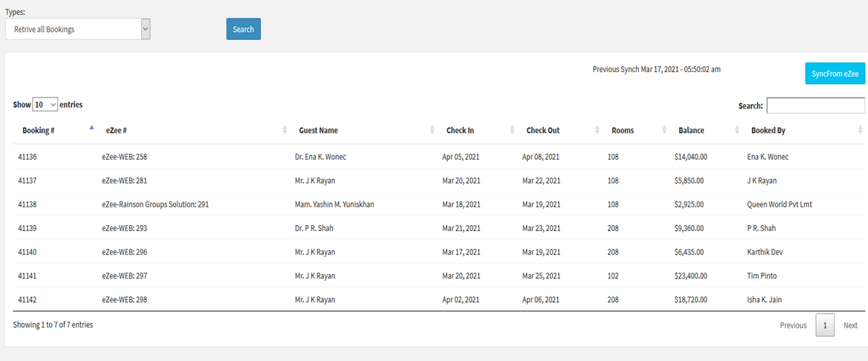Sort by Guest Name using arrow icon
The width and height of the screenshot is (868, 361).
(432, 130)
